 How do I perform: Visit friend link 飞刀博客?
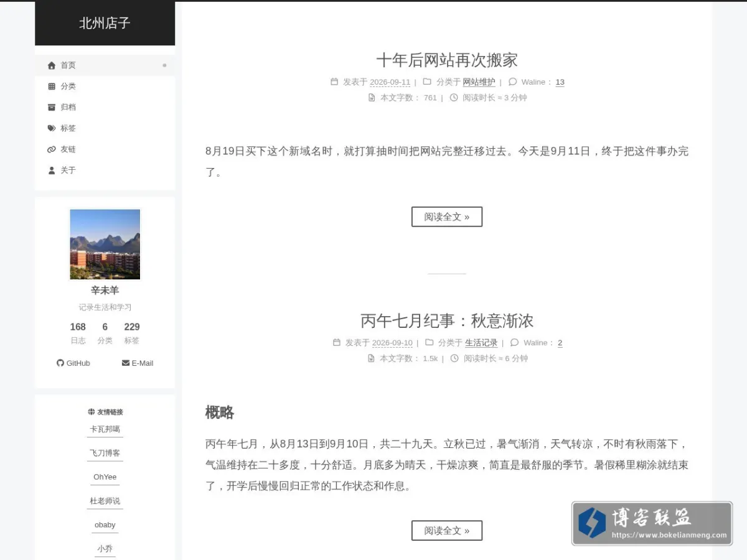(105, 453)
